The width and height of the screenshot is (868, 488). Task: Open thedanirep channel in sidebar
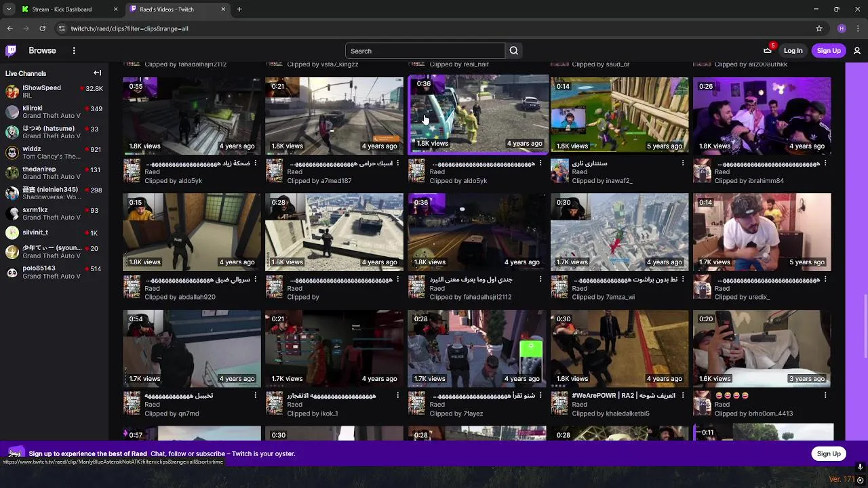click(54, 173)
